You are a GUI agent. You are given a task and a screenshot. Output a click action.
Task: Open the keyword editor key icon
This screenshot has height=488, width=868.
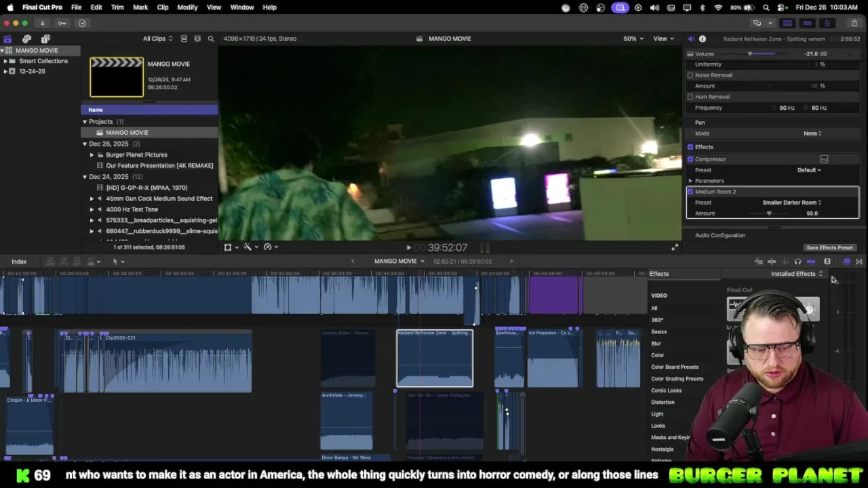tap(62, 23)
